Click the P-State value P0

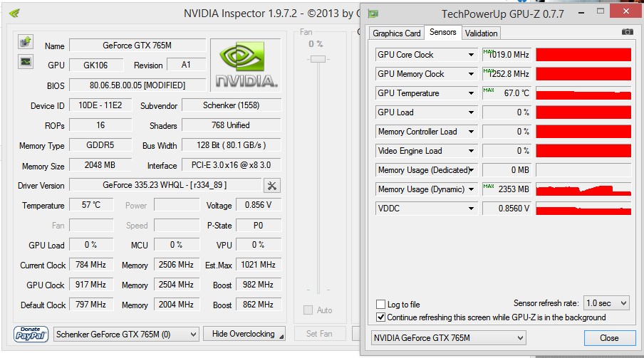coord(259,225)
